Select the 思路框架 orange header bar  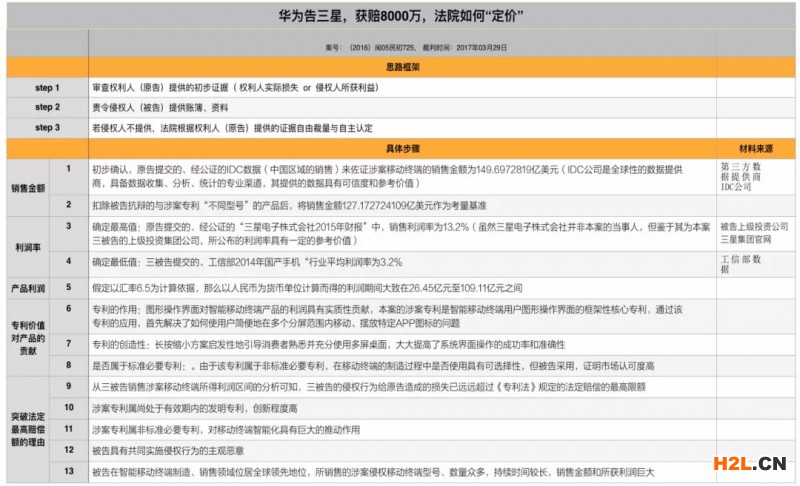(400, 67)
